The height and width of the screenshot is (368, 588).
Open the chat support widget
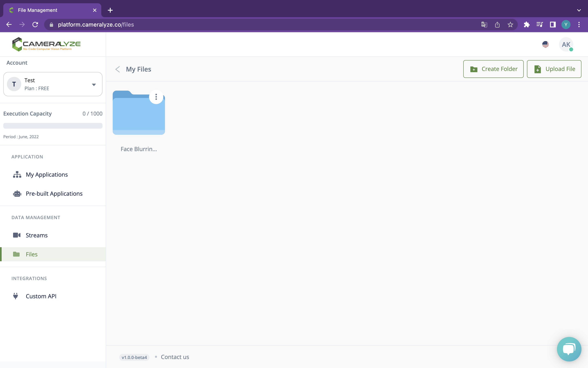[569, 349]
